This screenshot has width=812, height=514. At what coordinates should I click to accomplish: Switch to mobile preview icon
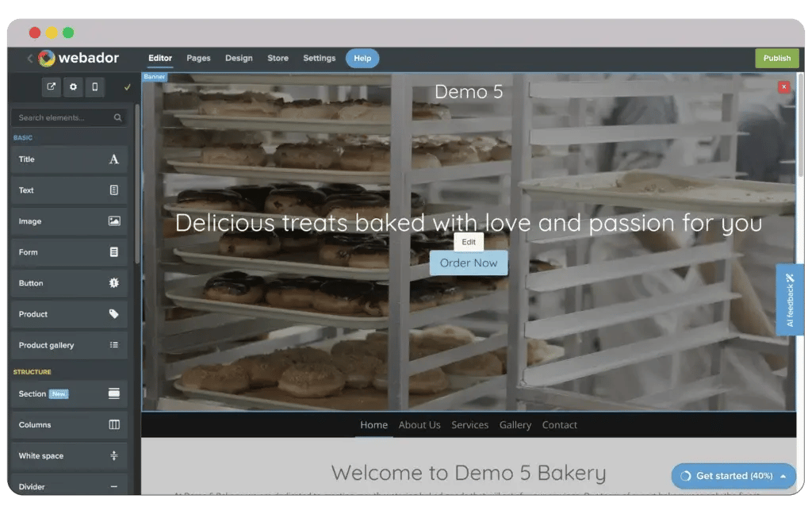tap(95, 87)
